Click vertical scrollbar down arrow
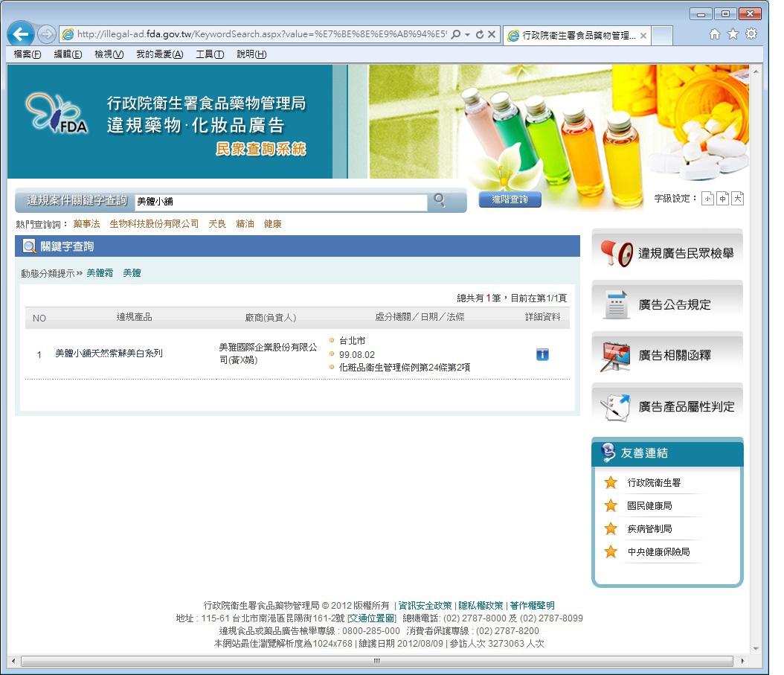Viewport: 784px width, 675px height. (756, 648)
